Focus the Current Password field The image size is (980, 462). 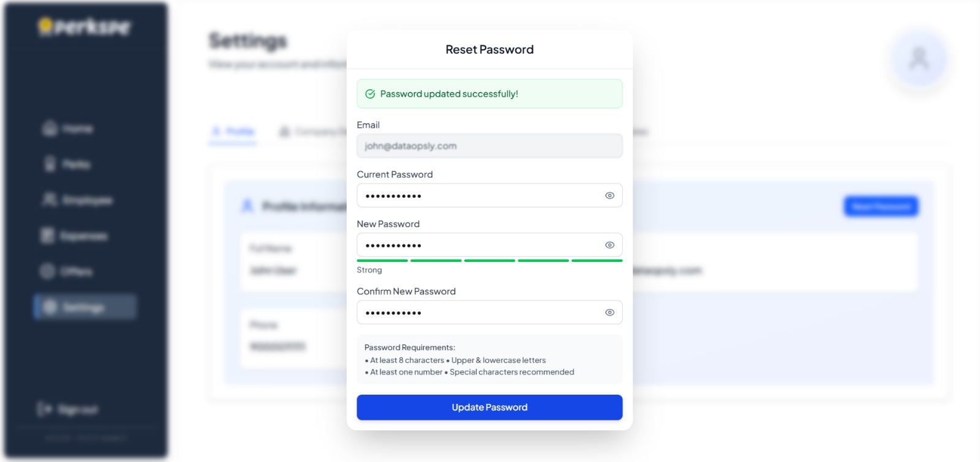click(478, 196)
